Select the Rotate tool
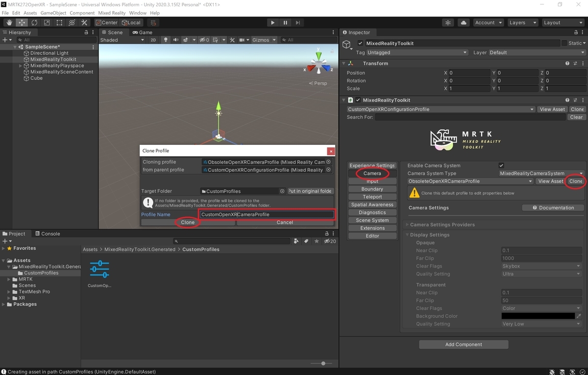Image resolution: width=588 pixels, height=375 pixels. point(34,23)
